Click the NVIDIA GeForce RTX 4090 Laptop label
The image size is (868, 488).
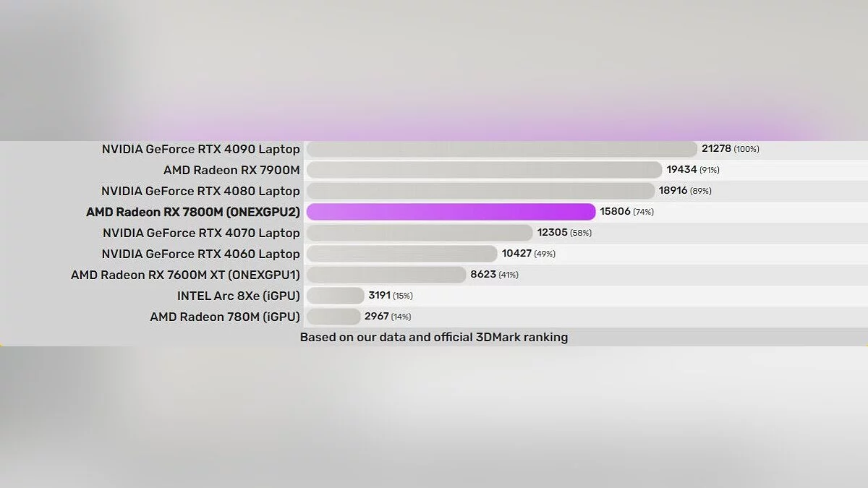coord(200,149)
